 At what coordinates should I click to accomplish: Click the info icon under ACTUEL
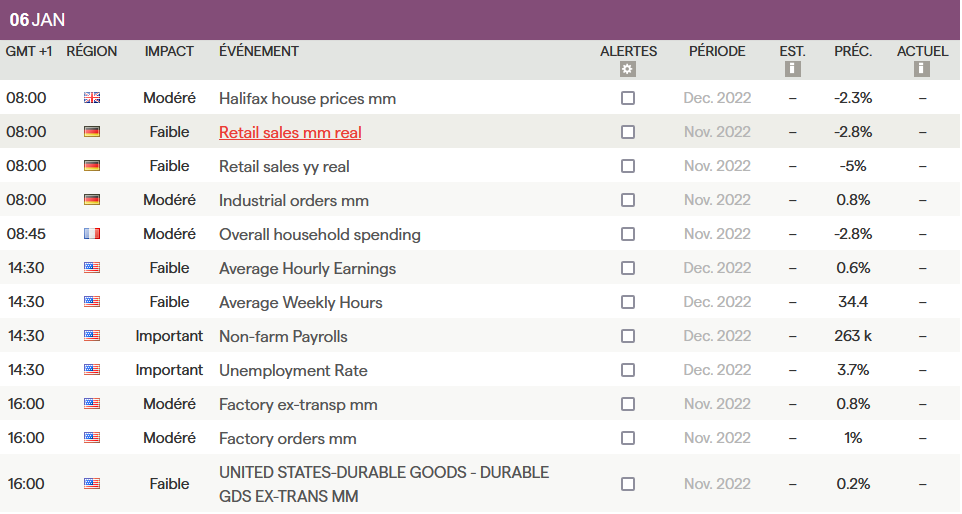click(x=922, y=69)
